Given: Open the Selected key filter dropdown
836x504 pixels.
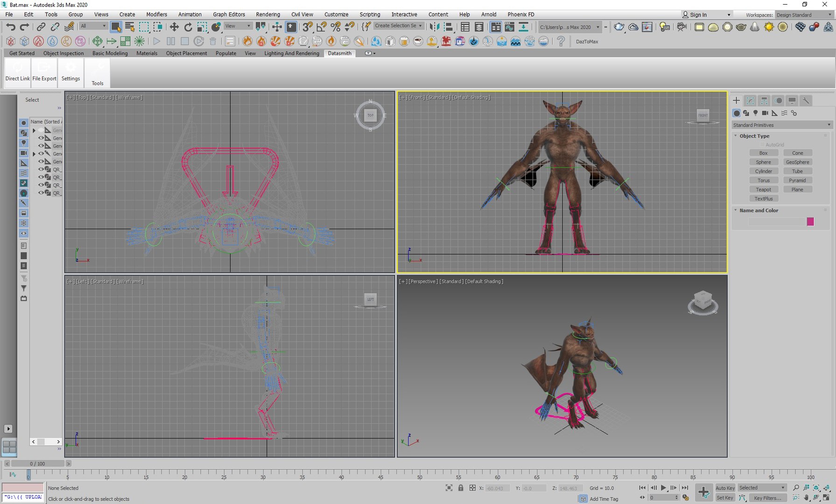Looking at the screenshot, I should [762, 488].
